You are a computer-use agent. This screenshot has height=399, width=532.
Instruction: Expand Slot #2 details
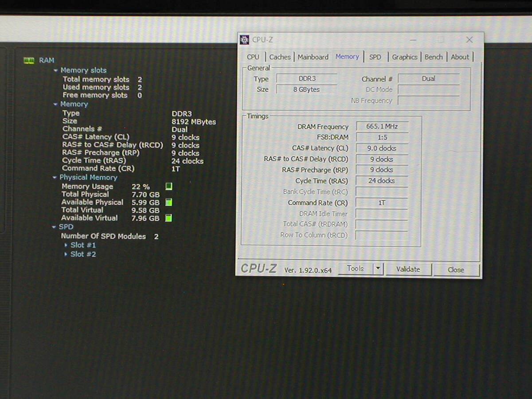tap(66, 254)
